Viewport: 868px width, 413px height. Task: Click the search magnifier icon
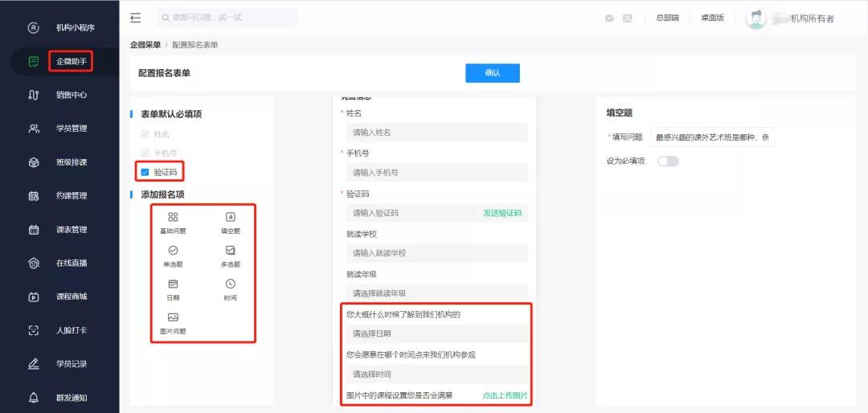point(166,18)
